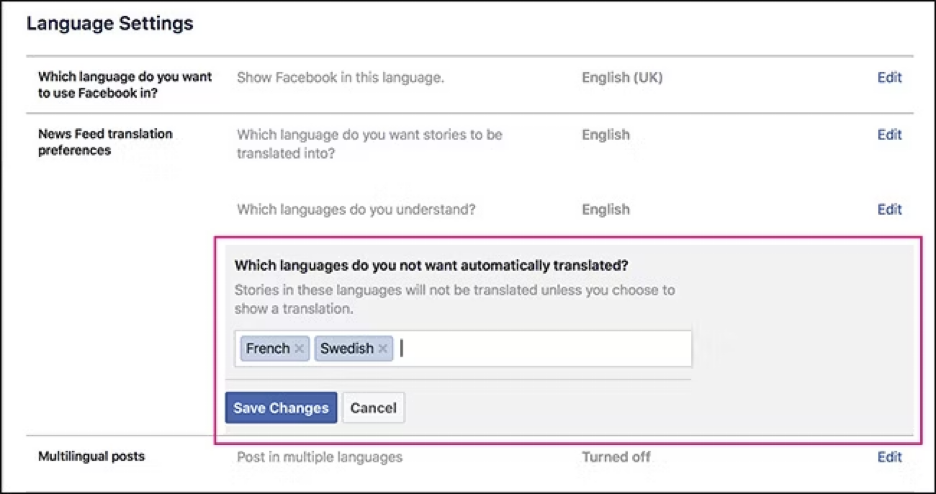Screen dimensions: 936x494
Task: Remove the Swedish language tag
Action: (383, 349)
